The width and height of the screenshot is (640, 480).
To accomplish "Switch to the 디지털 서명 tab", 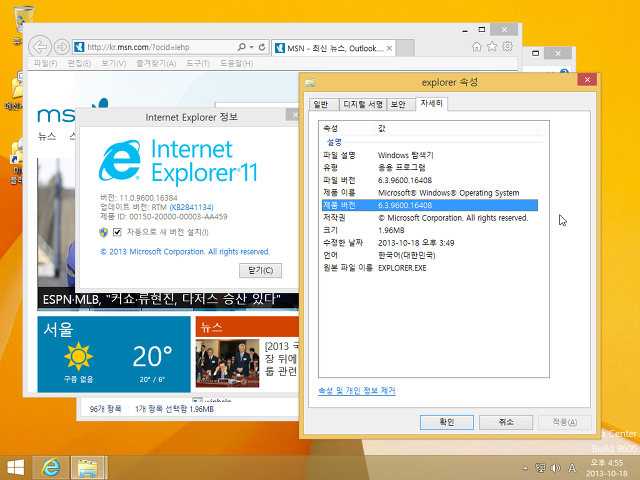I will tap(362, 104).
